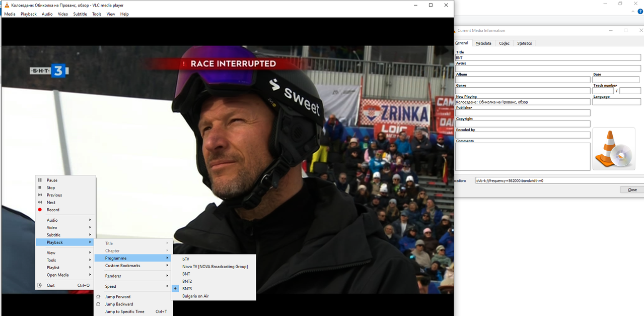Expand the Audio submenu in context menu
Viewport: 644px width, 316px height.
[x=65, y=220]
